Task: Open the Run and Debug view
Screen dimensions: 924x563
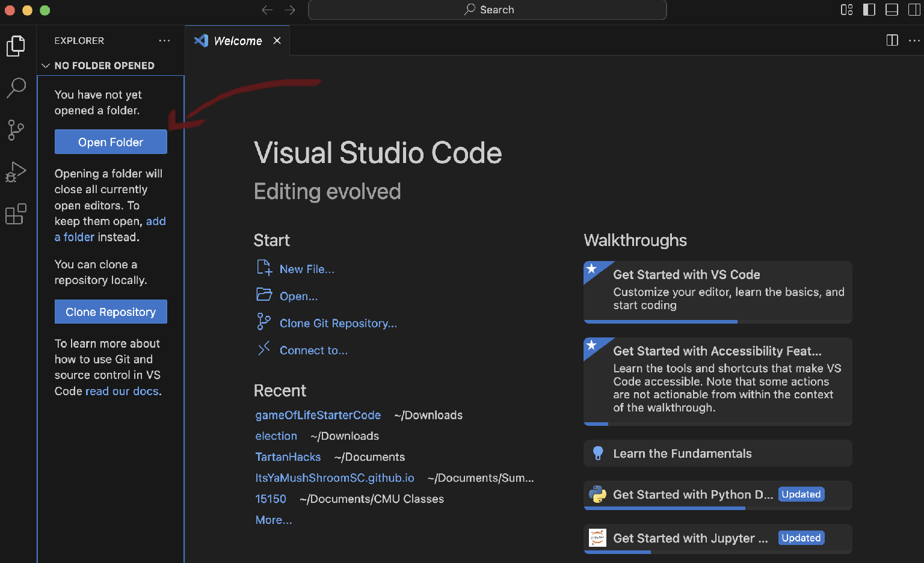Action: coord(16,172)
